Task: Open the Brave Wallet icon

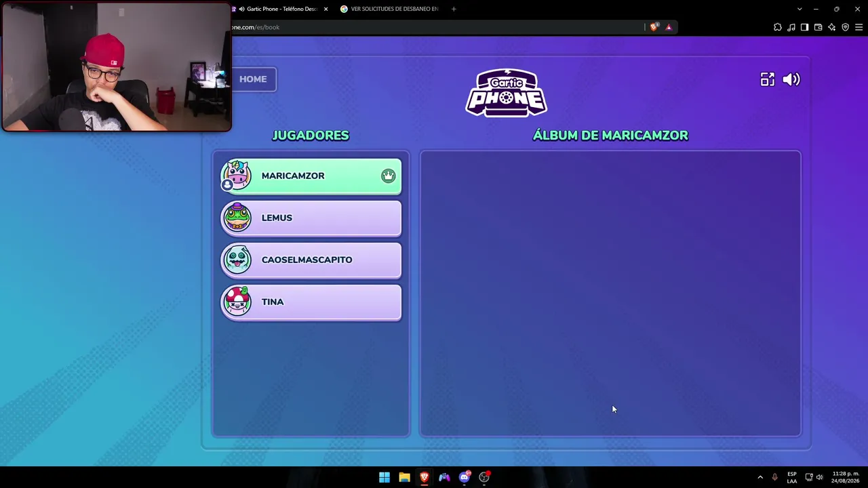Action: (x=818, y=27)
